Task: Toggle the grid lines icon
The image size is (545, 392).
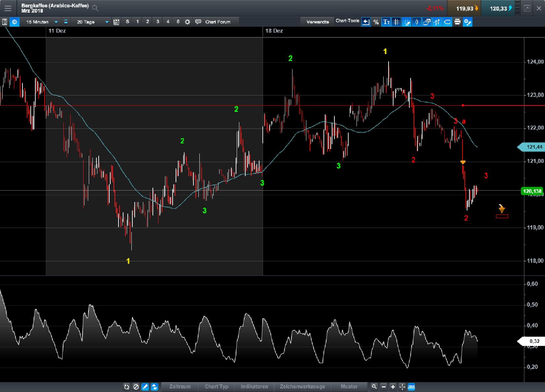Action: [x=396, y=22]
